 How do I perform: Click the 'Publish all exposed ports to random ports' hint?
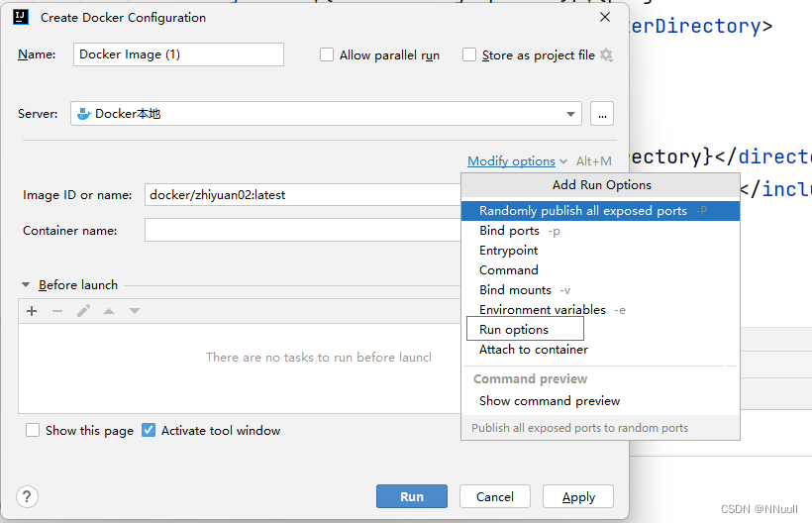pyautogui.click(x=579, y=428)
